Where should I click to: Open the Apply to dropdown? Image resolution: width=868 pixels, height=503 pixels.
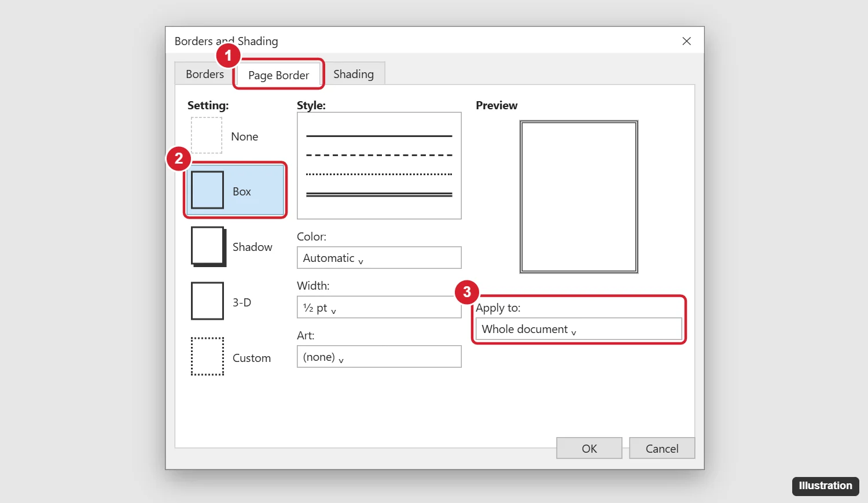579,329
